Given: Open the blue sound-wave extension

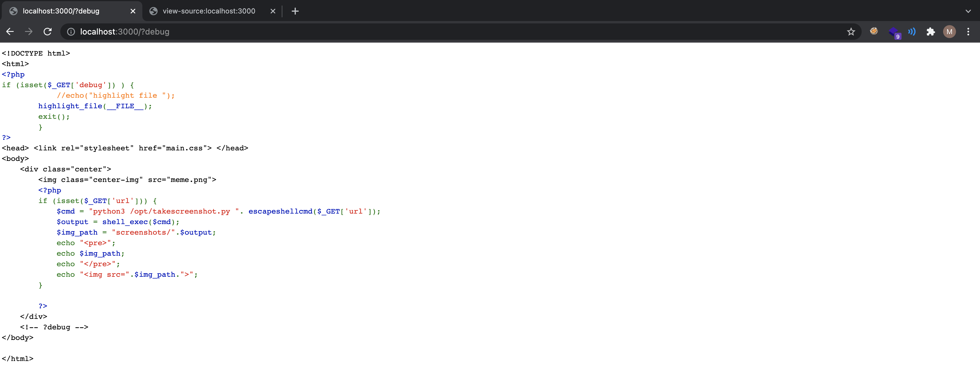Looking at the screenshot, I should pos(912,32).
